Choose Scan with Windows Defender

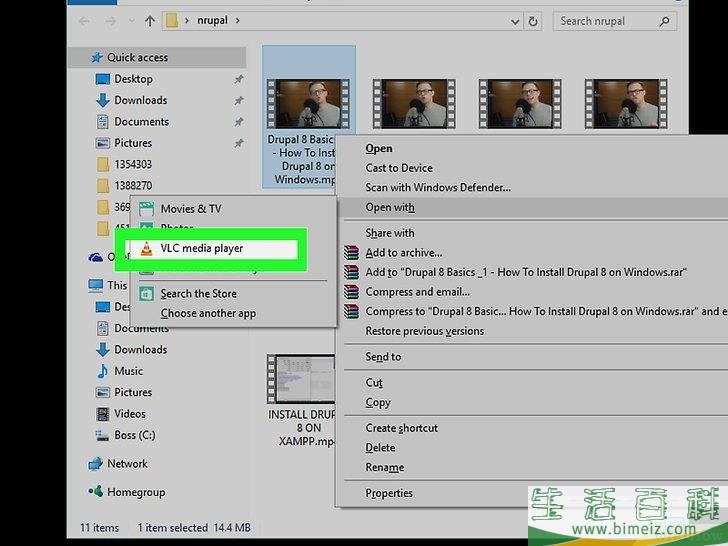tap(438, 188)
